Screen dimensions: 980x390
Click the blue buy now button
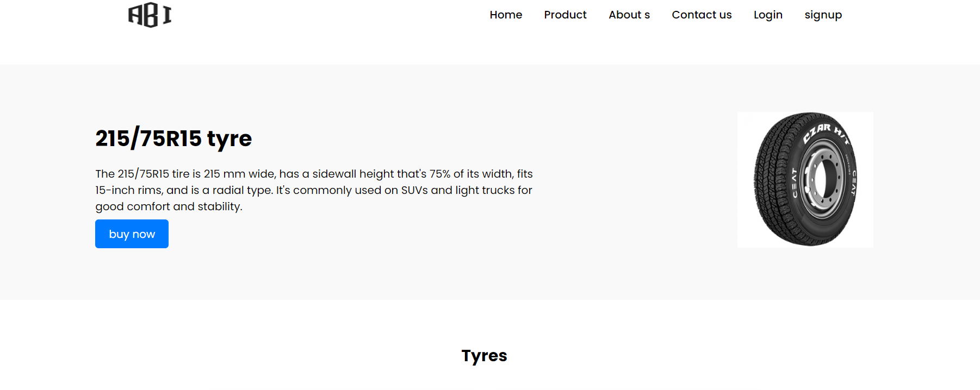click(x=132, y=234)
